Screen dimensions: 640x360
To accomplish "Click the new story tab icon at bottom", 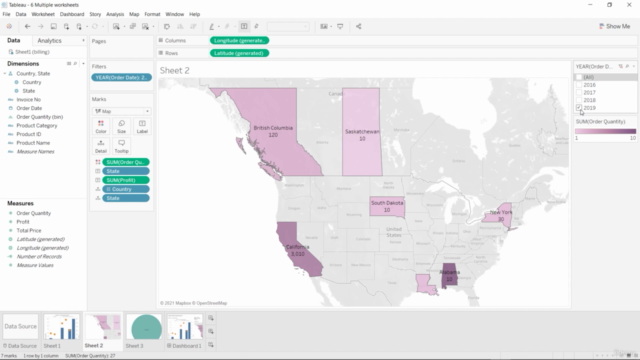I will pyautogui.click(x=211, y=345).
